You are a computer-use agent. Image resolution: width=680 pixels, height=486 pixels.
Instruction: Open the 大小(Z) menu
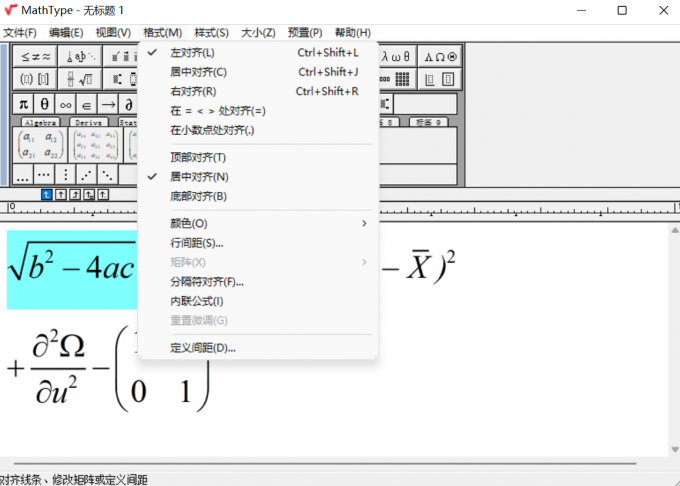[258, 33]
